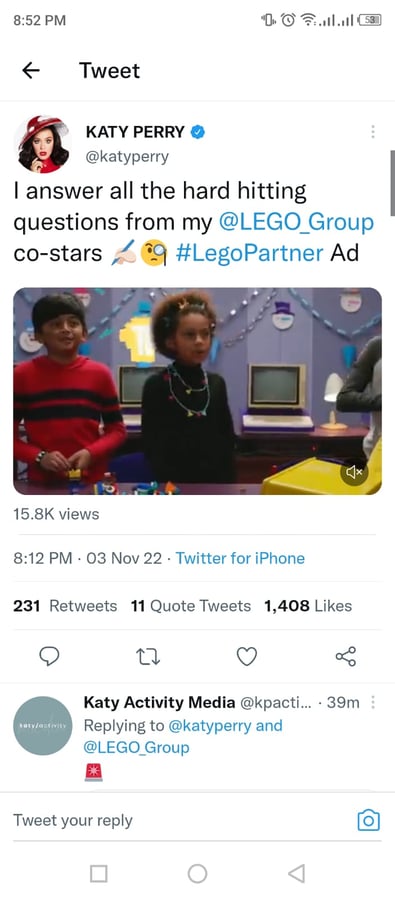
Task: Like the tweet with the heart icon
Action: click(247, 656)
